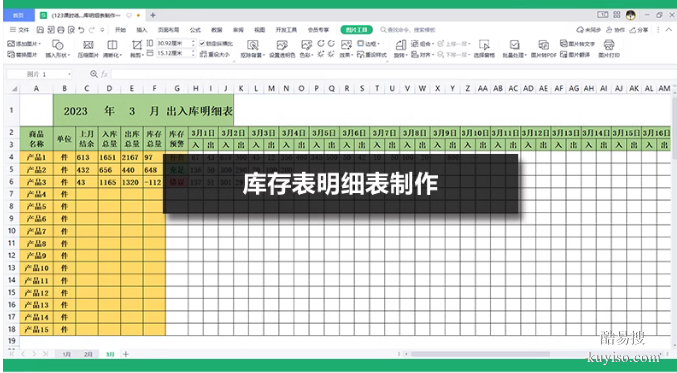Click the formula bar input area
Viewport: 677px width, 373px height.
point(391,74)
